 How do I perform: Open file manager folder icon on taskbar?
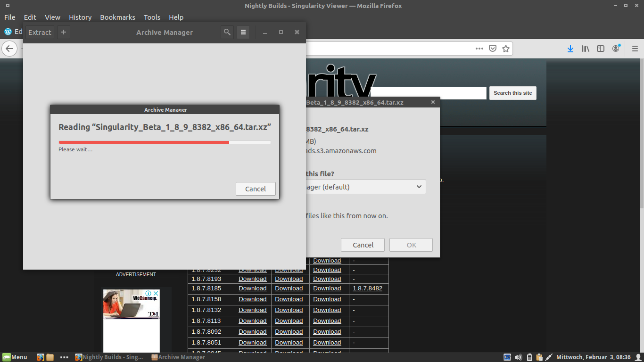point(50,357)
